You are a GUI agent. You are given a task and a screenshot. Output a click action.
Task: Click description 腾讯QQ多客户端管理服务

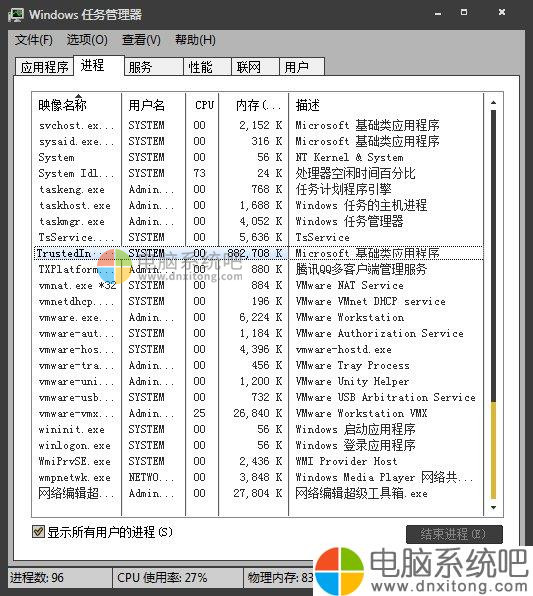pyautogui.click(x=361, y=269)
